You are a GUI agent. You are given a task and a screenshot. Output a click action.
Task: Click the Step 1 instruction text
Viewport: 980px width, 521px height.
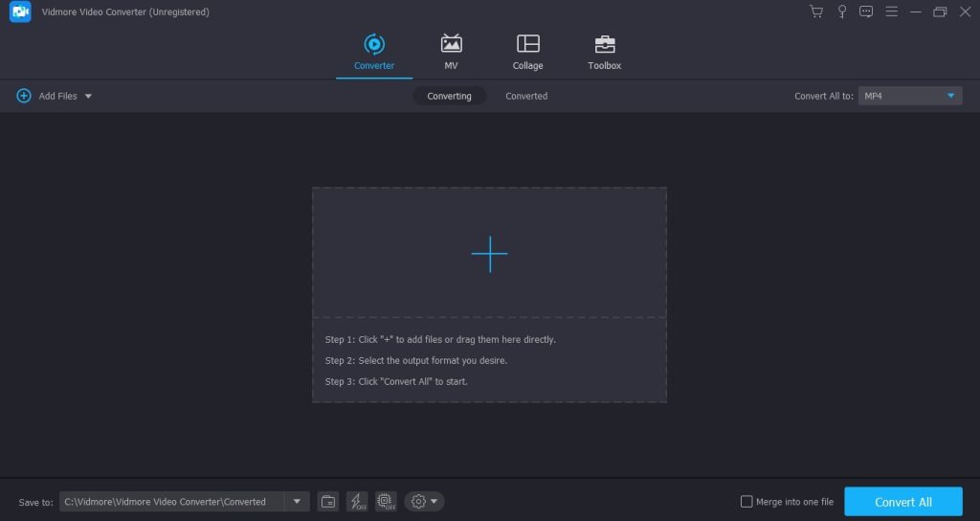coord(440,340)
